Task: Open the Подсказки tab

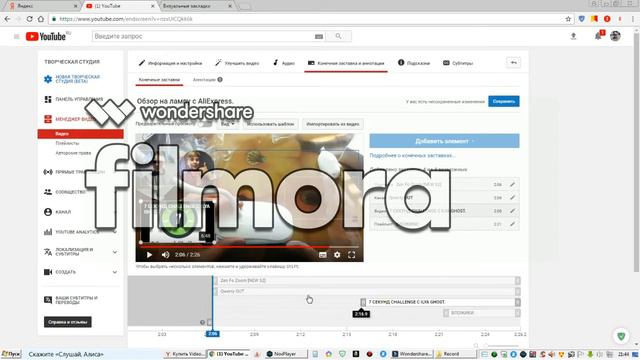Action: [414, 63]
